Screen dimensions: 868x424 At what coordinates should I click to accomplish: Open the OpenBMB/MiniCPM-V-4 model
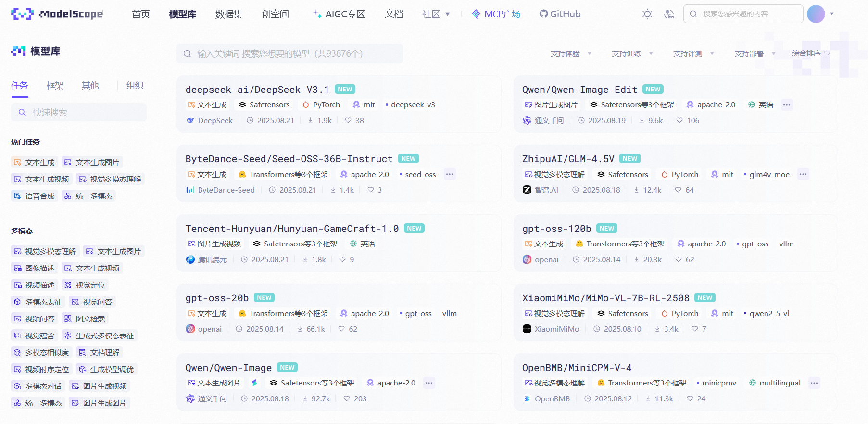tap(577, 368)
